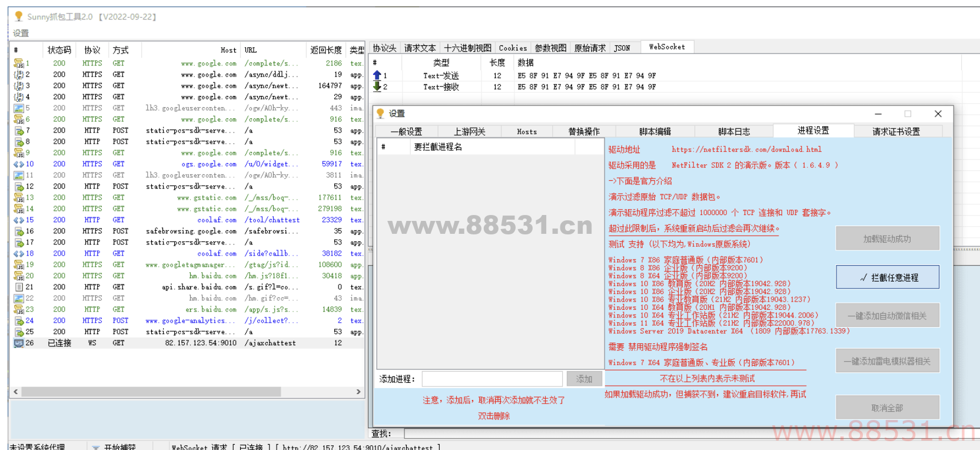Select the image icon of request row 11

tap(18, 176)
